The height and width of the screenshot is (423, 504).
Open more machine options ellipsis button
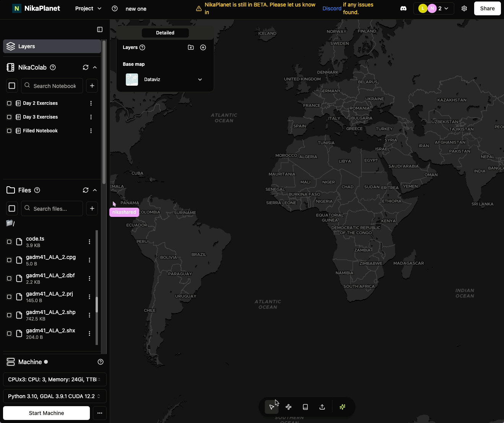point(100,413)
